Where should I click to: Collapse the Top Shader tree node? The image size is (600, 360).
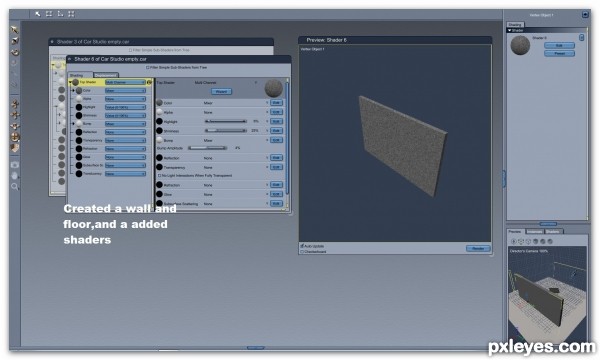point(70,82)
